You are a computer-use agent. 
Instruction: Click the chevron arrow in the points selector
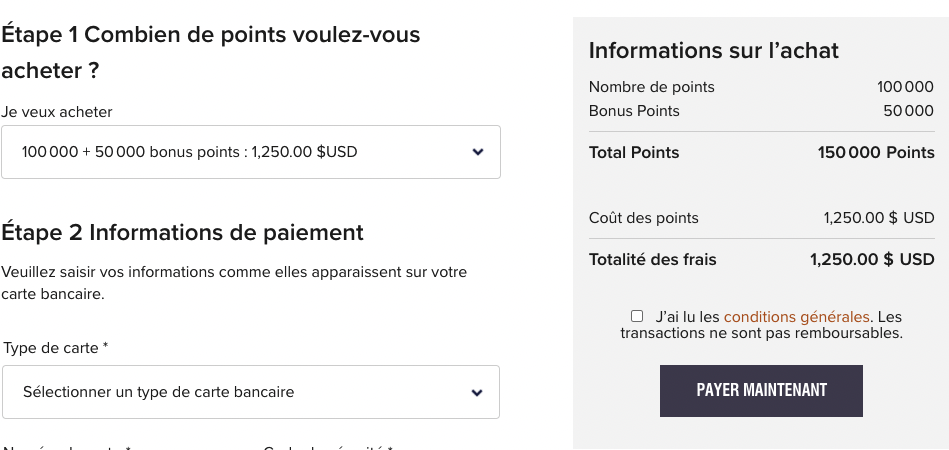(478, 152)
